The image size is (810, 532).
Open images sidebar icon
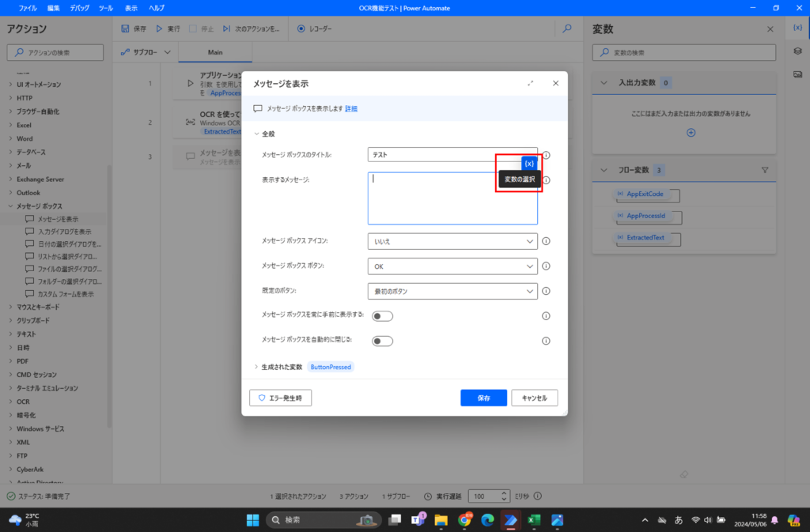pyautogui.click(x=797, y=74)
